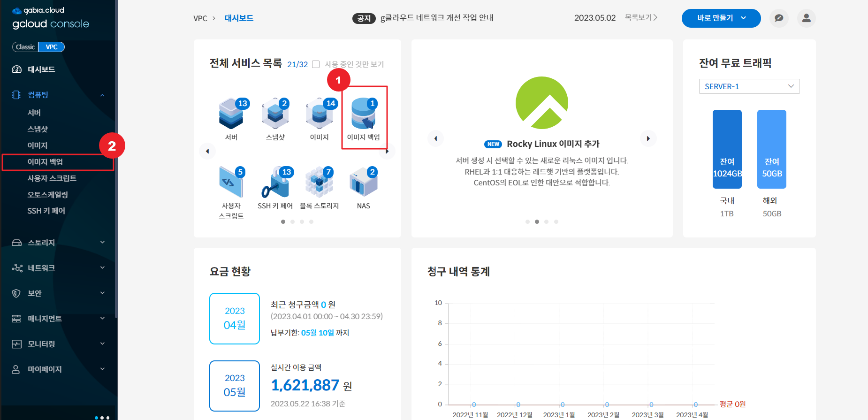Screen dimensions: 868x420
Task: Open the NAS service icon
Action: (x=363, y=184)
